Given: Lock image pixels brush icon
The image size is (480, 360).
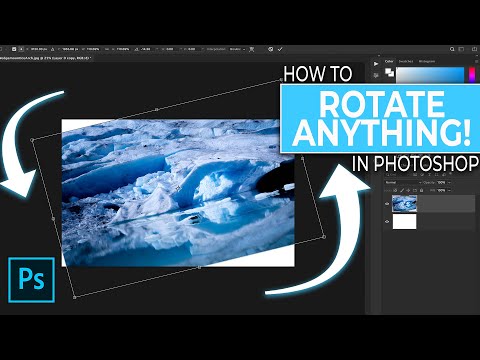Looking at the screenshot, I should click(x=402, y=190).
